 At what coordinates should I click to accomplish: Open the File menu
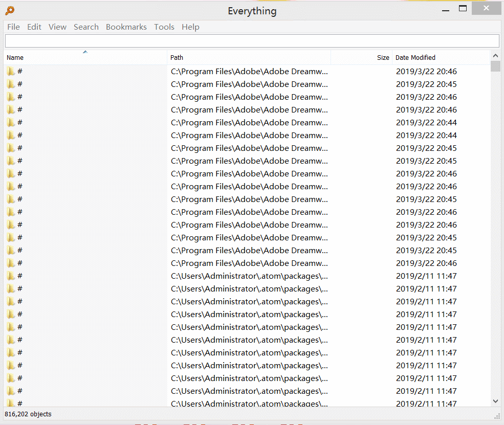13,27
